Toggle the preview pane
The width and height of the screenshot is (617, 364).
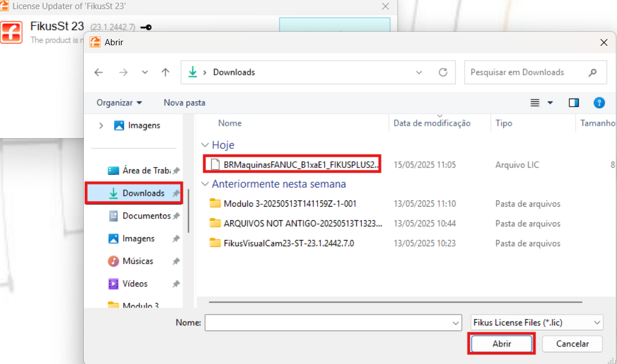[x=574, y=102]
